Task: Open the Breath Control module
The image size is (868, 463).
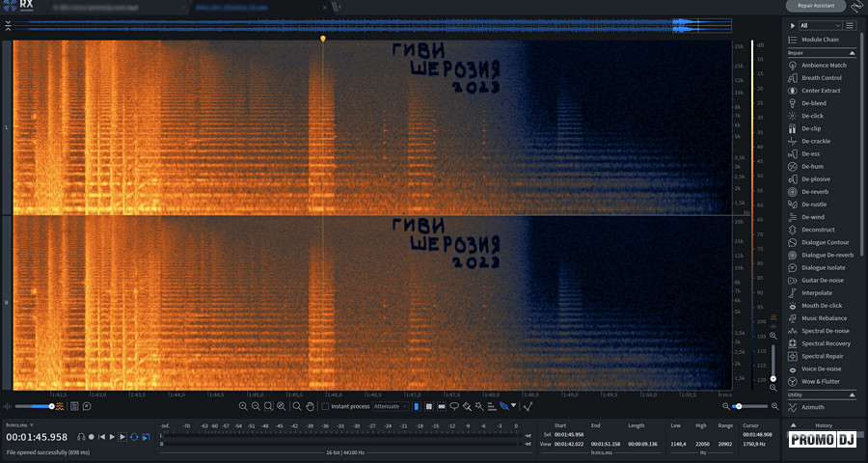Action: coord(821,78)
